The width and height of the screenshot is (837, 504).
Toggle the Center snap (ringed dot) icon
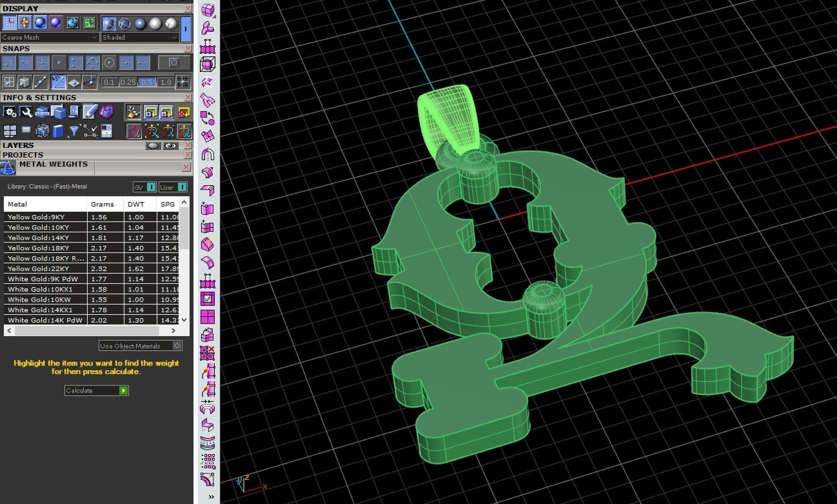(109, 63)
